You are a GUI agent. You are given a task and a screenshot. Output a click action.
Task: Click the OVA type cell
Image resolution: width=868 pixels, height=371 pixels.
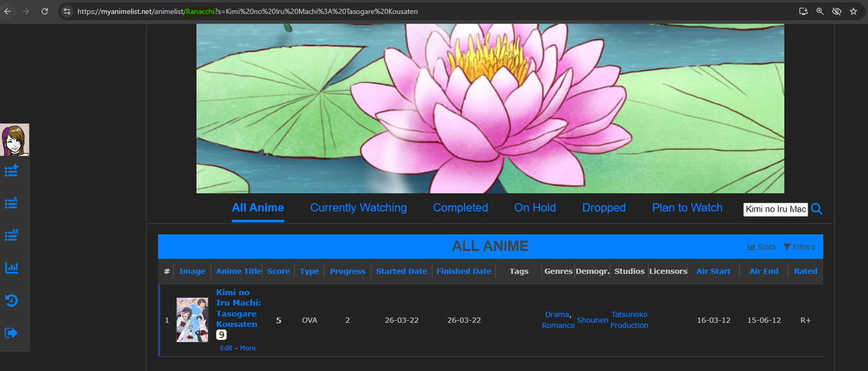(309, 320)
